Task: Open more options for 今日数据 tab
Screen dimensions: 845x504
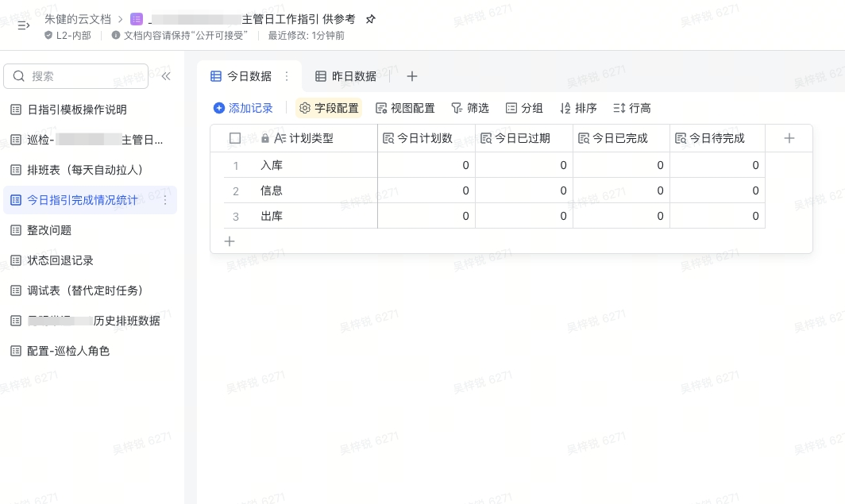Action: click(287, 76)
